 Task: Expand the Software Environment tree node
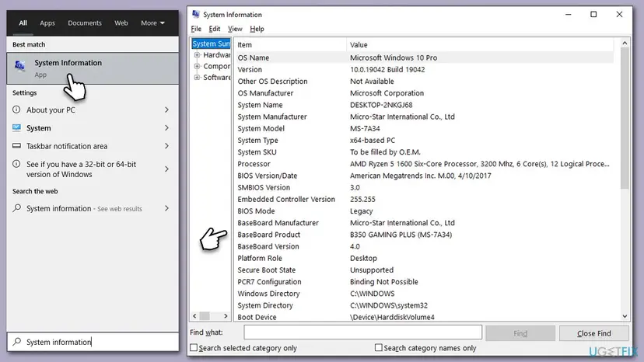click(197, 77)
